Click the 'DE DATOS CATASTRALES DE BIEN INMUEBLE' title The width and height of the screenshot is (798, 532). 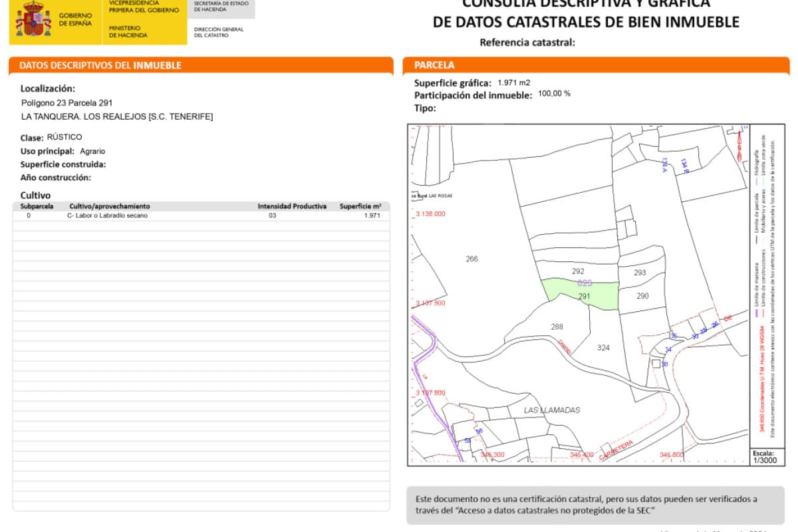(586, 22)
